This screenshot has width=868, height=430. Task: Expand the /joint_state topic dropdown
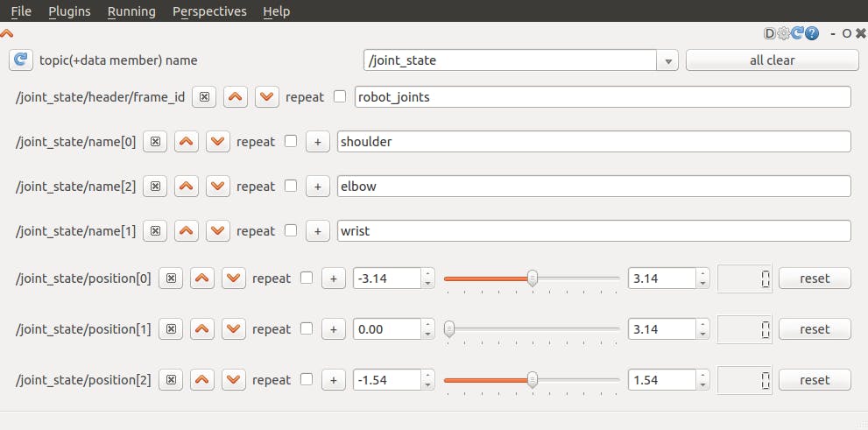tap(667, 60)
